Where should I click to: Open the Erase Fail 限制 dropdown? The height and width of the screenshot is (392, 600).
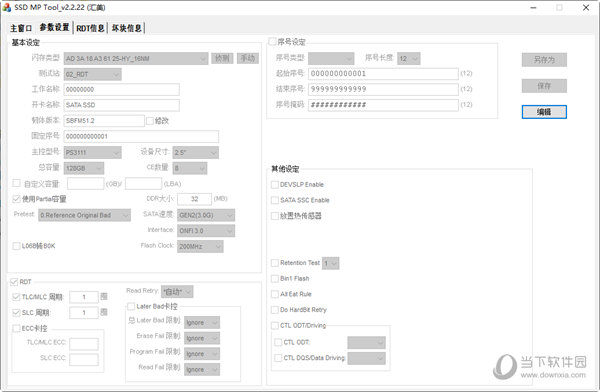tap(202, 338)
